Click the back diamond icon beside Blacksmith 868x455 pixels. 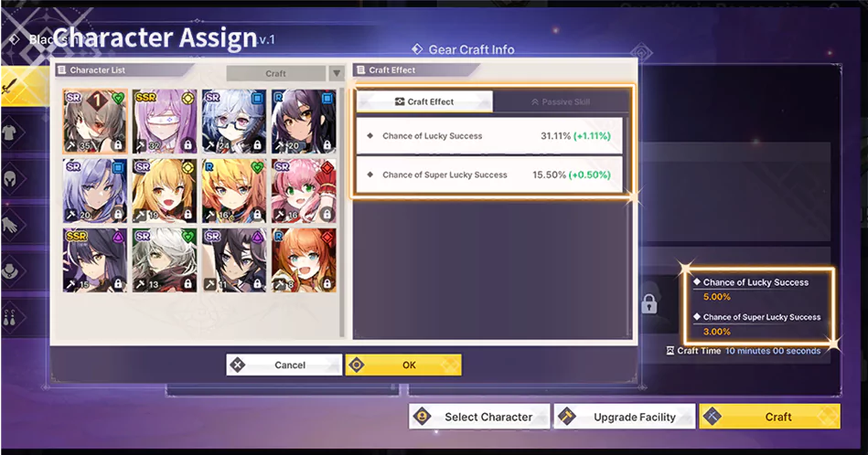tap(15, 39)
